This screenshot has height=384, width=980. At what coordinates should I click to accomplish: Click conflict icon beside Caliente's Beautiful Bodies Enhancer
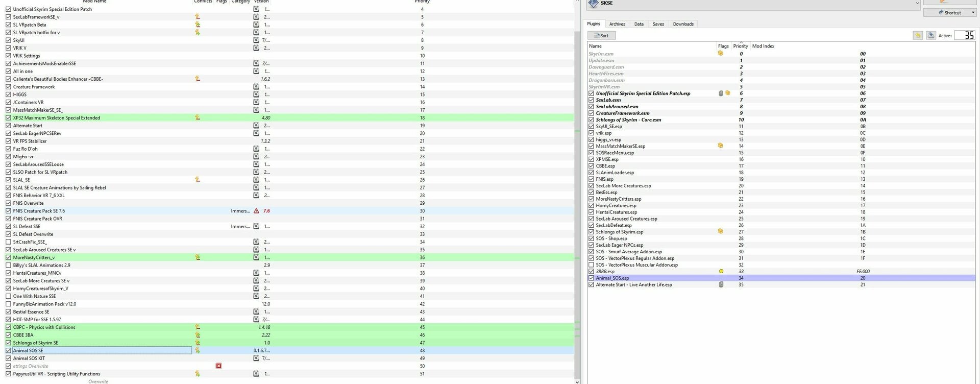(x=198, y=79)
